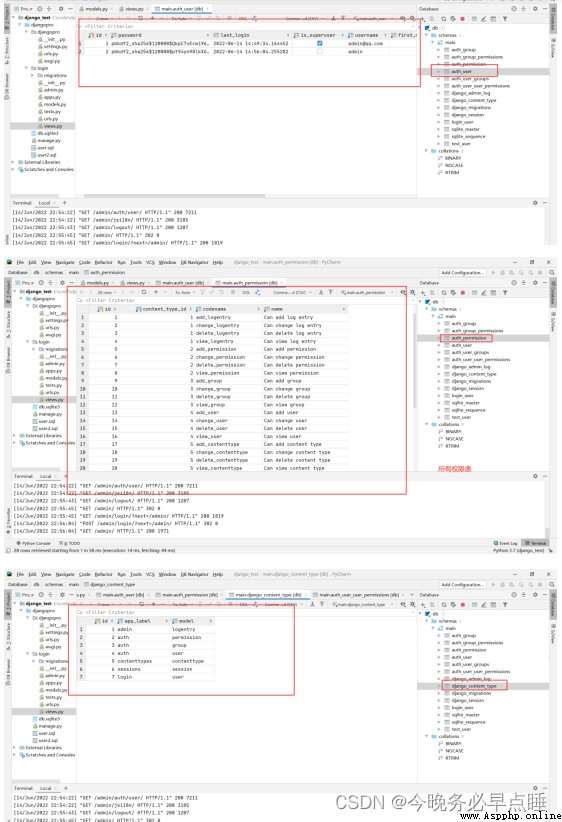Screen dimensions: 562x822
Task: Untick is_superuser for the admin@qq.com row
Action: pyautogui.click(x=320, y=44)
